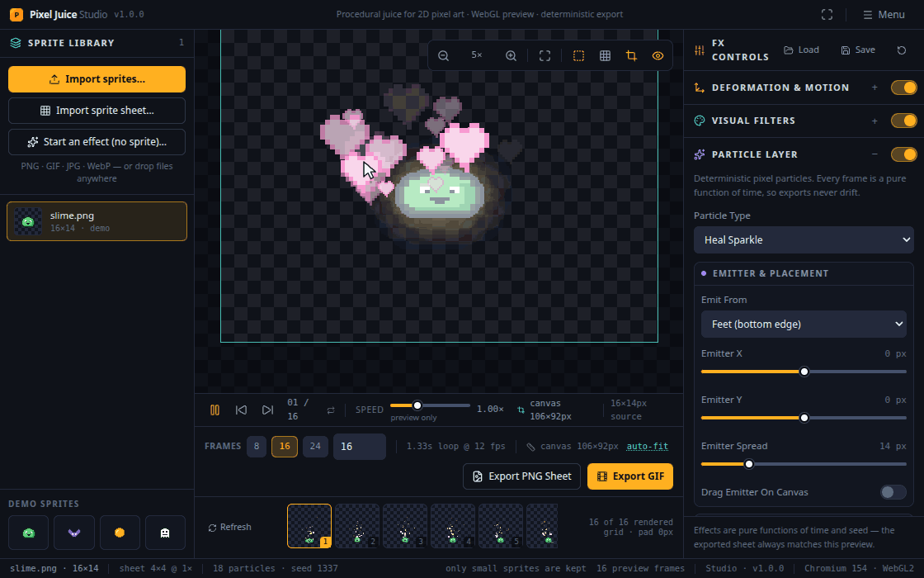Collapse Particle Layer section minus
The width and height of the screenshot is (924, 578).
tap(874, 154)
